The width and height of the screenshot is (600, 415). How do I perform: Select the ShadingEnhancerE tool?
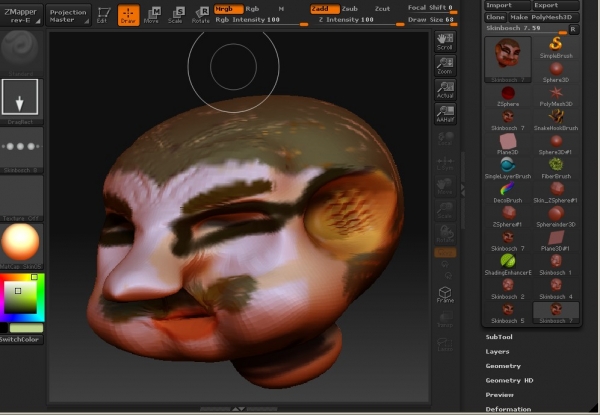(508, 265)
